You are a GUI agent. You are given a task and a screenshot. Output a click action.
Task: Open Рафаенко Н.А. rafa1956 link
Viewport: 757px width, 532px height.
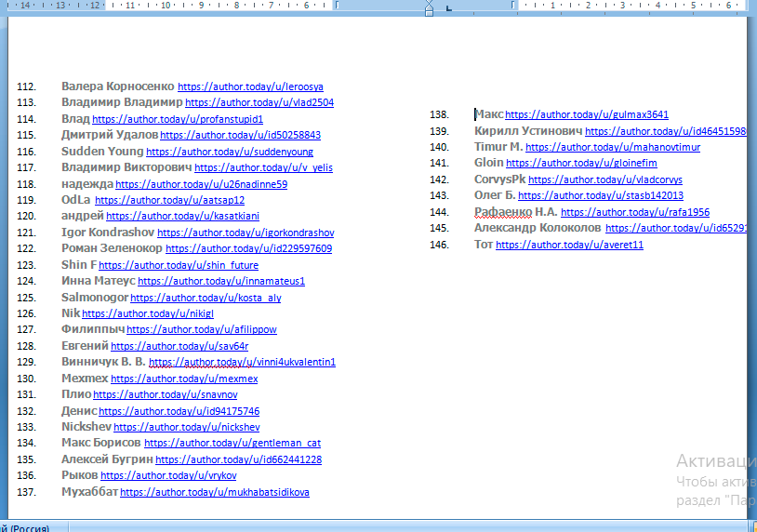click(x=635, y=212)
